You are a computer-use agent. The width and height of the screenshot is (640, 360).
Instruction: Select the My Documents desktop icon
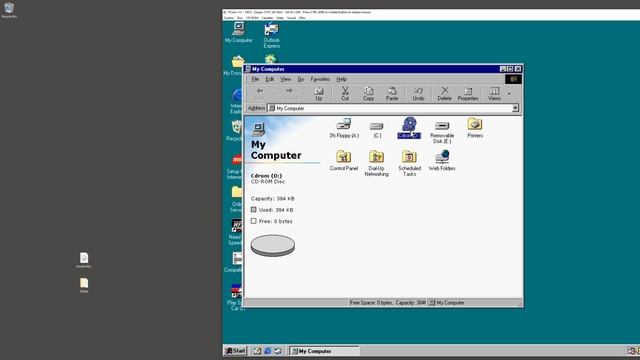[234, 65]
